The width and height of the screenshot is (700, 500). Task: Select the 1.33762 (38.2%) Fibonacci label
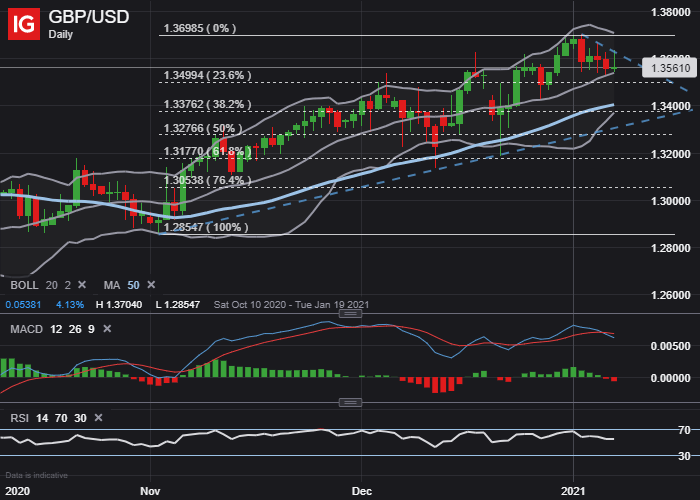[x=207, y=103]
